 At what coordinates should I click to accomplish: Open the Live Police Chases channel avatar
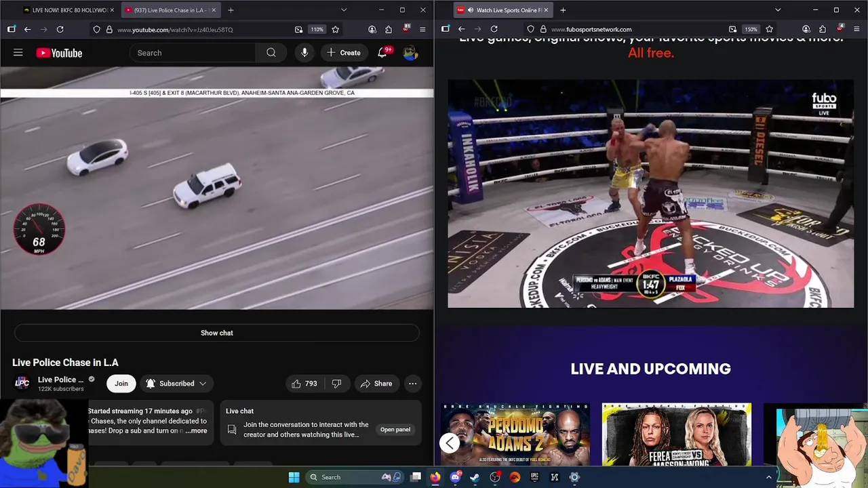point(22,383)
